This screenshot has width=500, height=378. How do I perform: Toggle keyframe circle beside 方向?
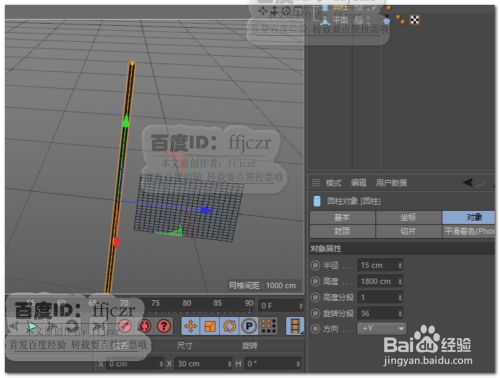point(315,329)
